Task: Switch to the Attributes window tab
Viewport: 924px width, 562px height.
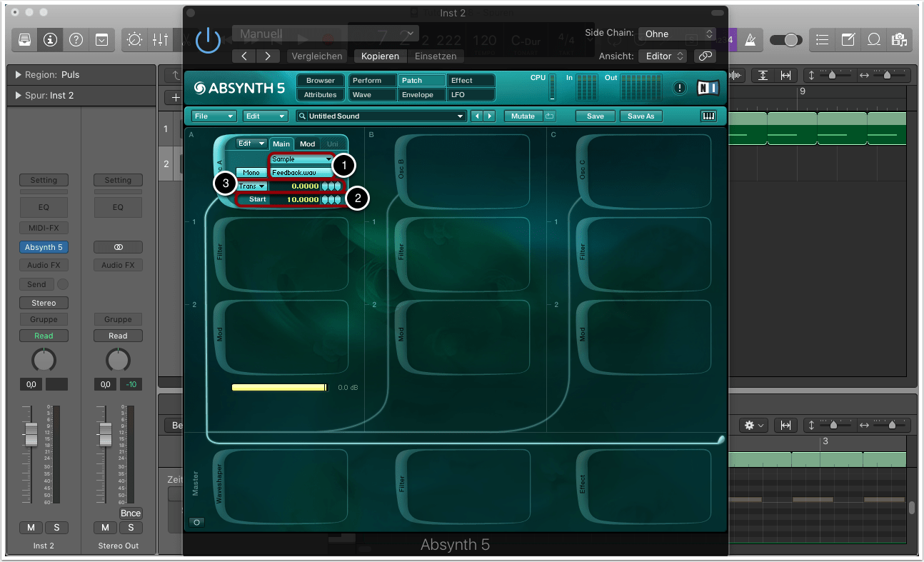Action: (x=321, y=95)
